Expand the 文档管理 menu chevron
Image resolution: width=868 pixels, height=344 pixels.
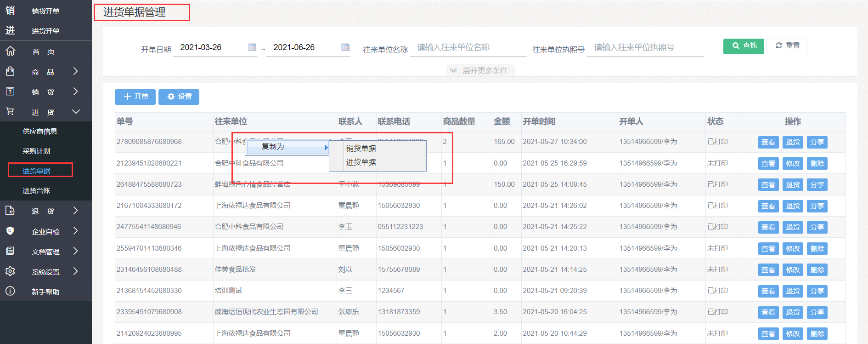coord(76,251)
